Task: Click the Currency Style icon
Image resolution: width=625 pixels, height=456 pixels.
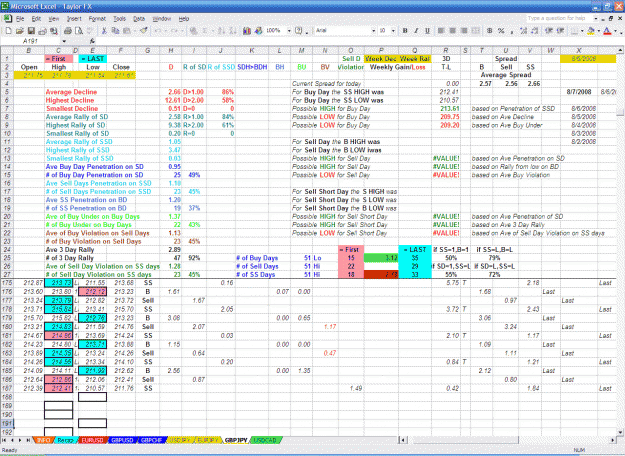Action: (490, 31)
